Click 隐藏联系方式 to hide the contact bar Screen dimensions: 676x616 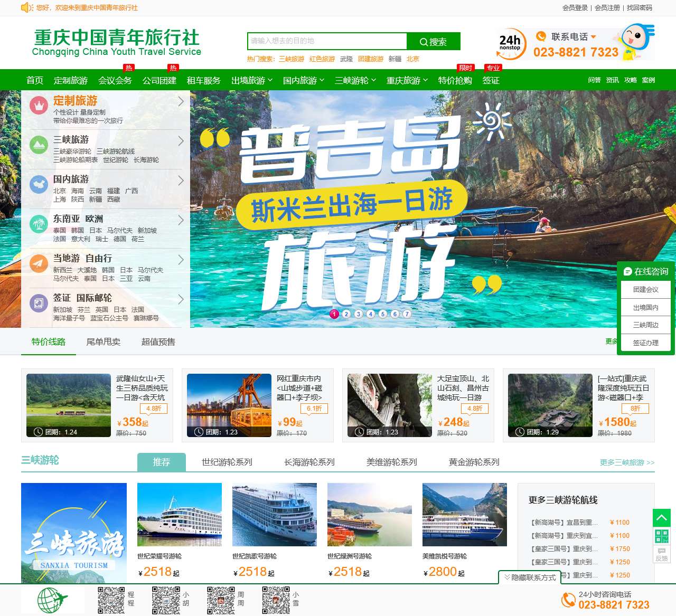[x=529, y=576]
